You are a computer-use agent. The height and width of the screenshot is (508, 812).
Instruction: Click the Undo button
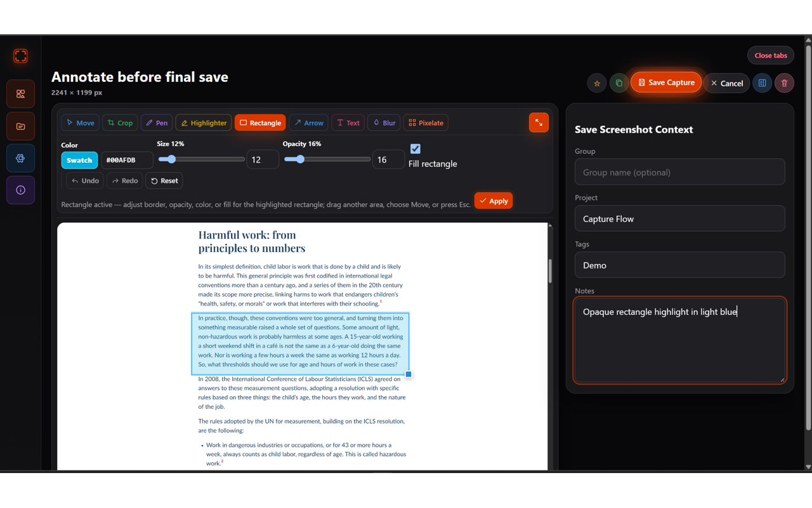(85, 181)
